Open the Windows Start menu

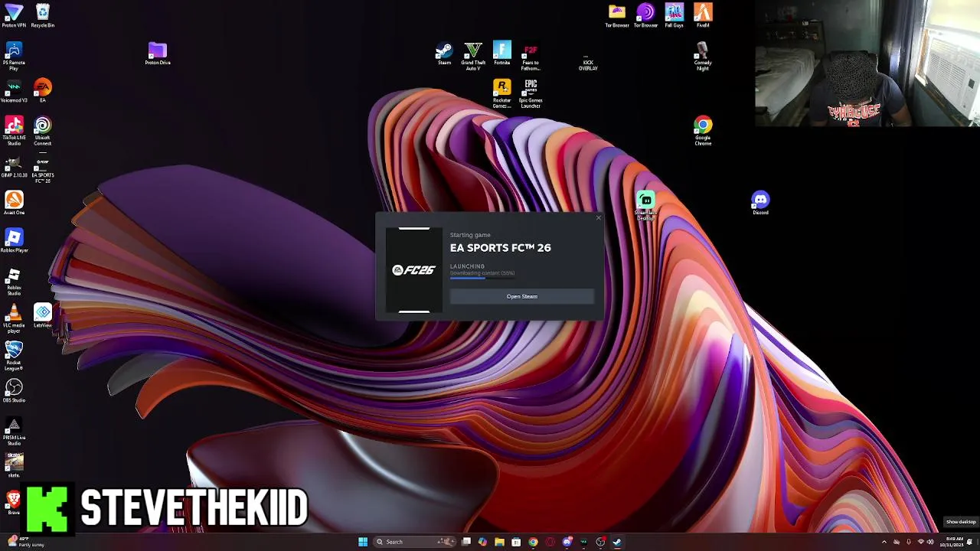click(x=363, y=542)
